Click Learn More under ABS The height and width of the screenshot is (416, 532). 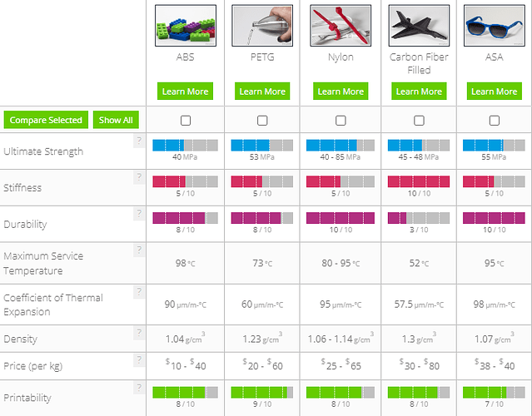(185, 92)
